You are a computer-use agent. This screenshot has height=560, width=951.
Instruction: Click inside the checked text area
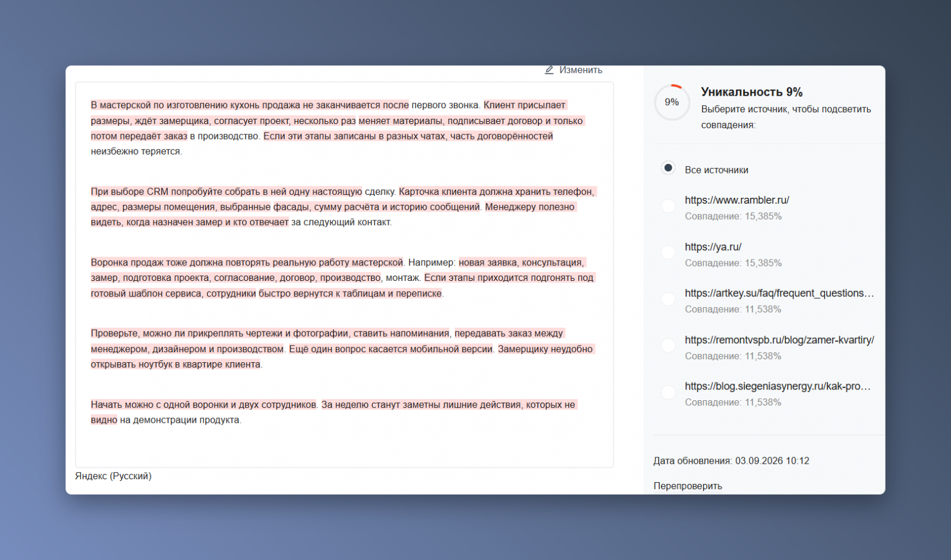pyautogui.click(x=344, y=274)
